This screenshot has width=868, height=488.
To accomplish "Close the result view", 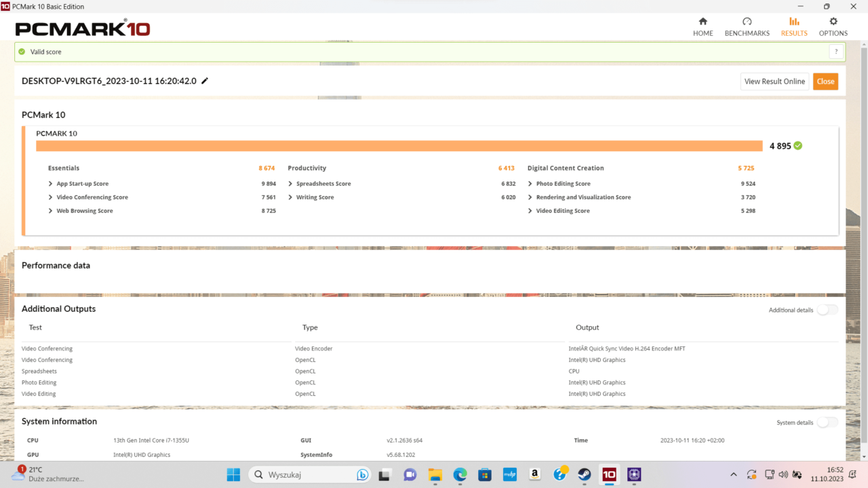I will pos(825,81).
